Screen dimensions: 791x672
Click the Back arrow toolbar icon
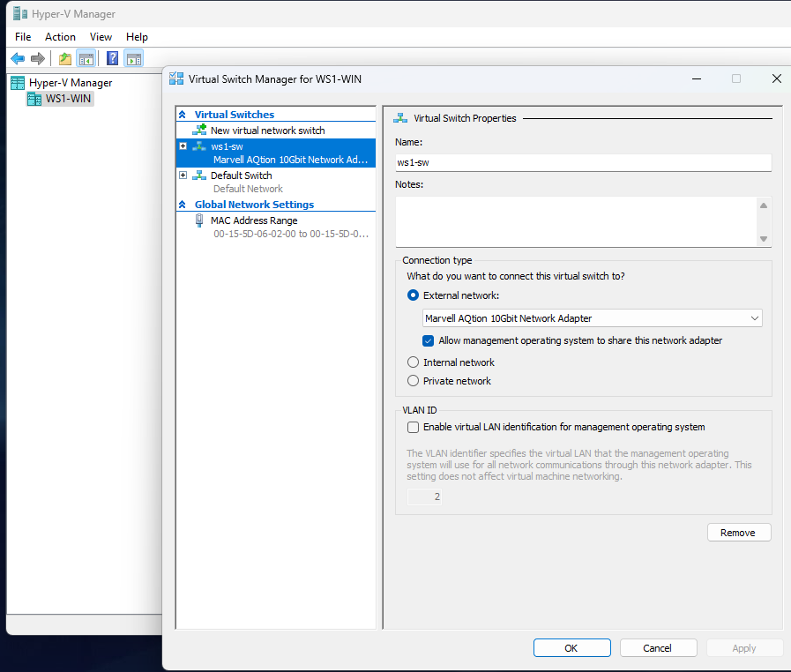[17, 59]
